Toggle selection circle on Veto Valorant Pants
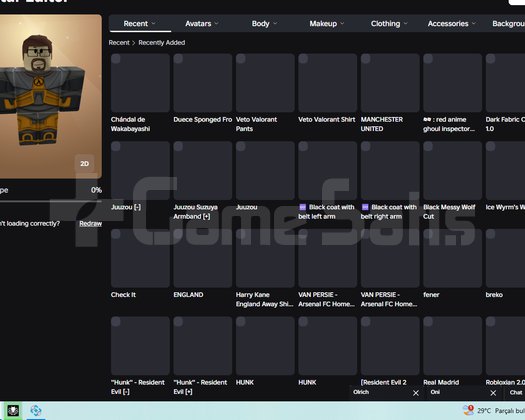This screenshot has width=525, height=420. 241,59
